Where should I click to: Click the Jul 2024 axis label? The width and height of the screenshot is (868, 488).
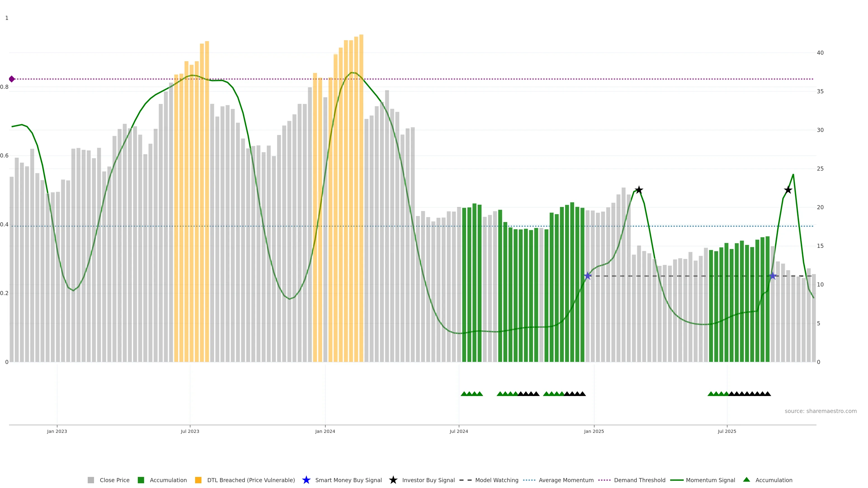(x=459, y=432)
